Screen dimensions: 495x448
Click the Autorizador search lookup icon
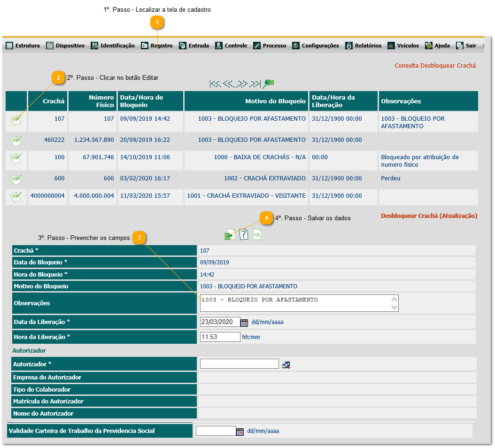tap(286, 365)
